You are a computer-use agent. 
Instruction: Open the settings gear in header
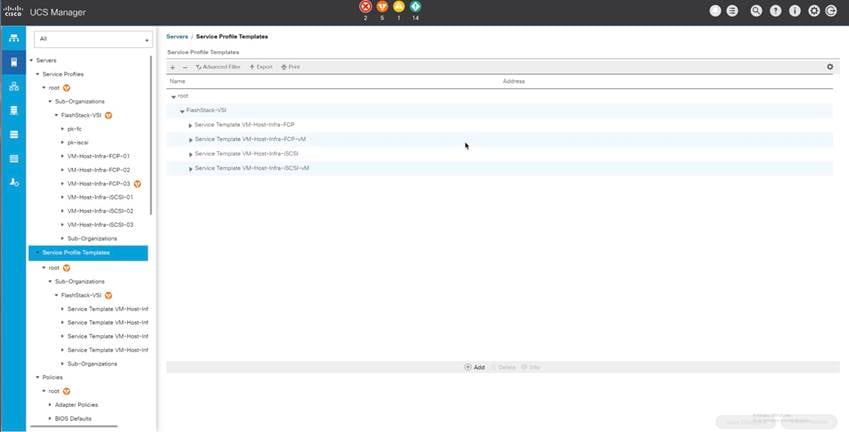click(x=814, y=11)
